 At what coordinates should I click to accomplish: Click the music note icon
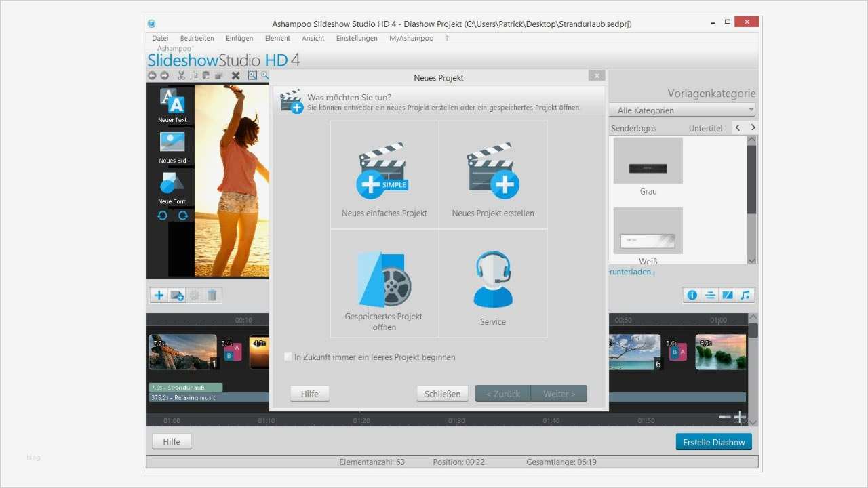[x=745, y=295]
